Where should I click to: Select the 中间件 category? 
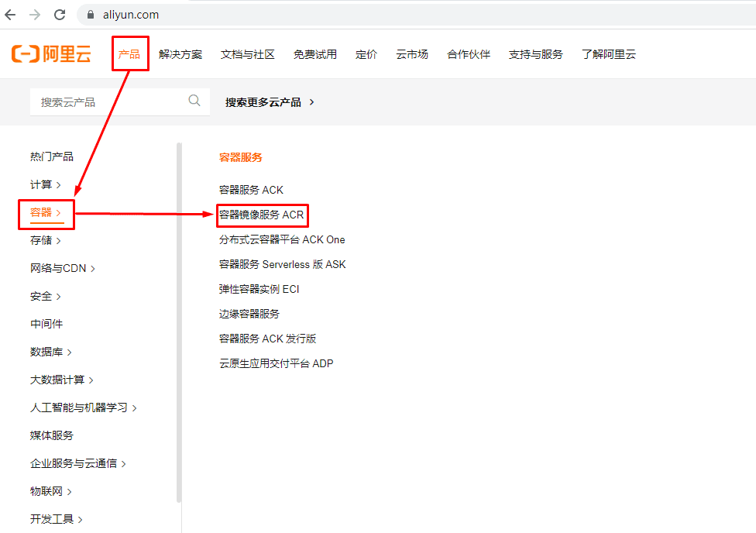pos(46,324)
